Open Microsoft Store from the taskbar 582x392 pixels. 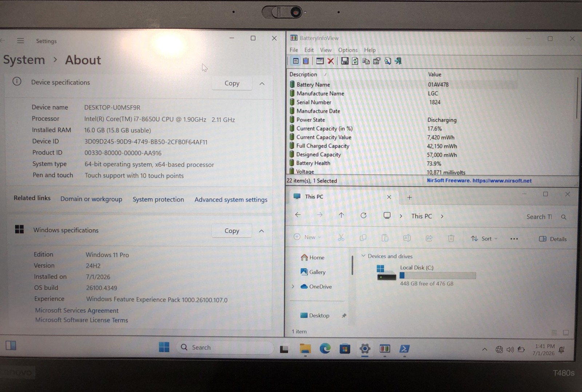[344, 349]
